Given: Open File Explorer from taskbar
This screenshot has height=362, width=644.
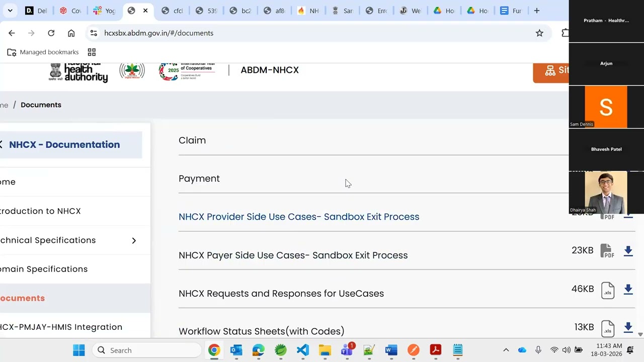Looking at the screenshot, I should click(x=325, y=350).
